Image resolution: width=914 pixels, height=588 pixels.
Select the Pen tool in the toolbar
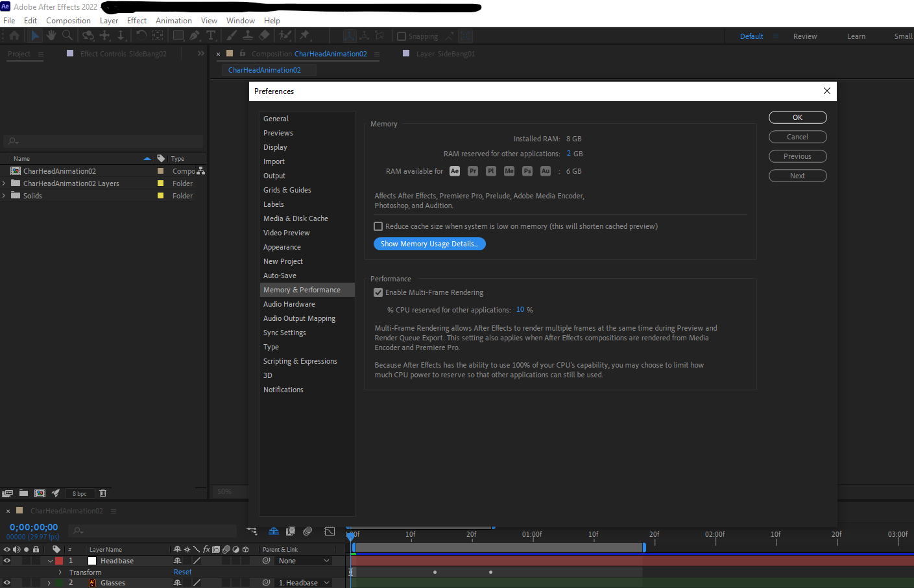[195, 35]
